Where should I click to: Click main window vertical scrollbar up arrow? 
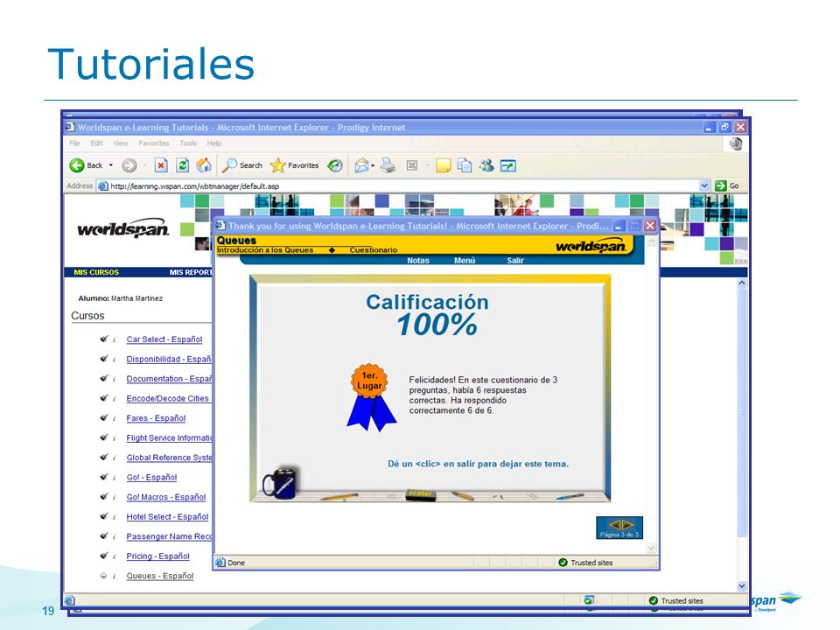pyautogui.click(x=742, y=283)
